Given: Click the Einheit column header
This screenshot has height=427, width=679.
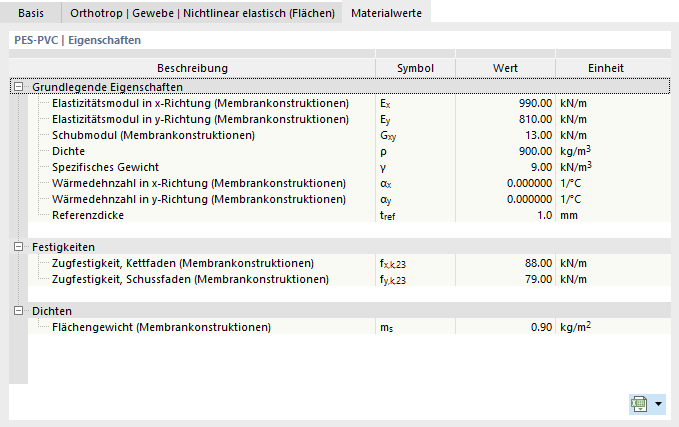Looking at the screenshot, I should click(x=606, y=68).
